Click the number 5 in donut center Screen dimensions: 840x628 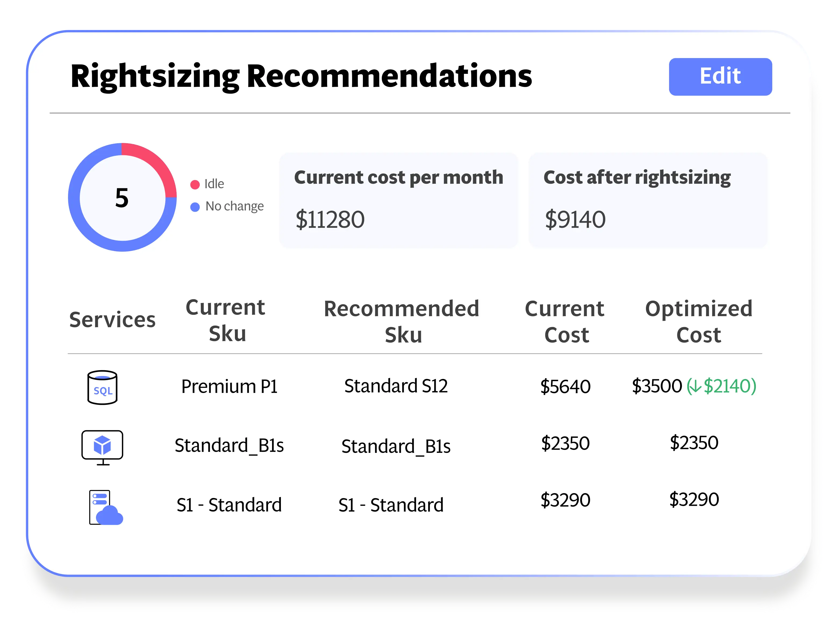click(x=122, y=198)
